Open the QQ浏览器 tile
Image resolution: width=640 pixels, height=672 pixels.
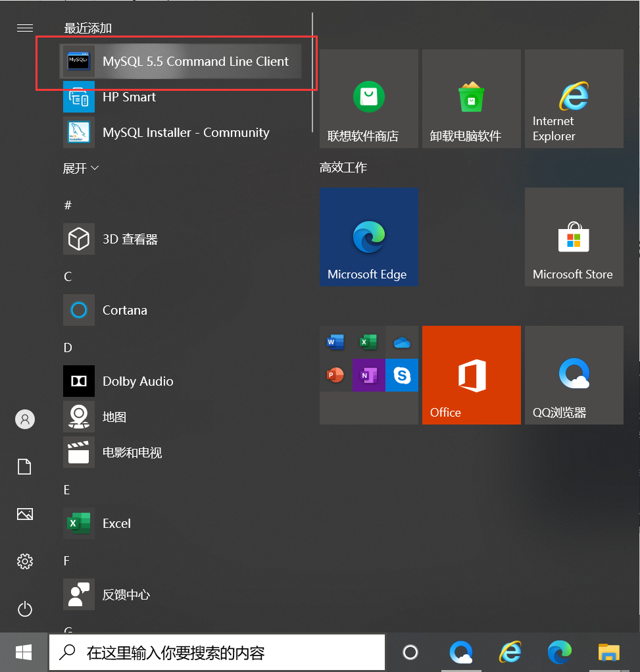(x=574, y=375)
